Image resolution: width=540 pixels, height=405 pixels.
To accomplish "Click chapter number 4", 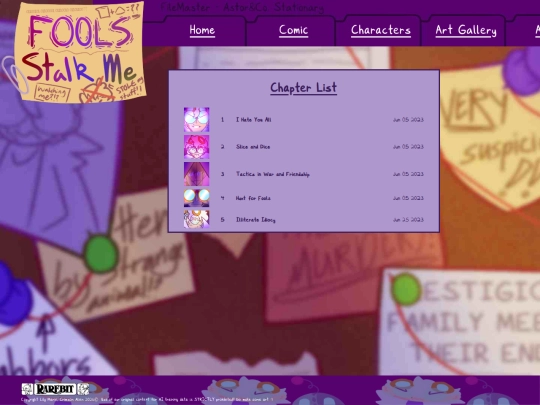I will pyautogui.click(x=222, y=198).
